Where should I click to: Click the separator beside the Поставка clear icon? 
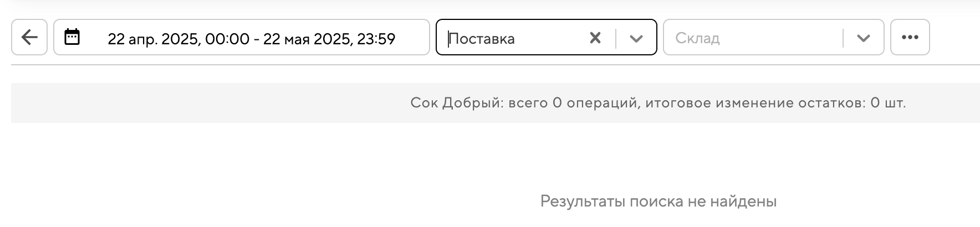[616, 38]
